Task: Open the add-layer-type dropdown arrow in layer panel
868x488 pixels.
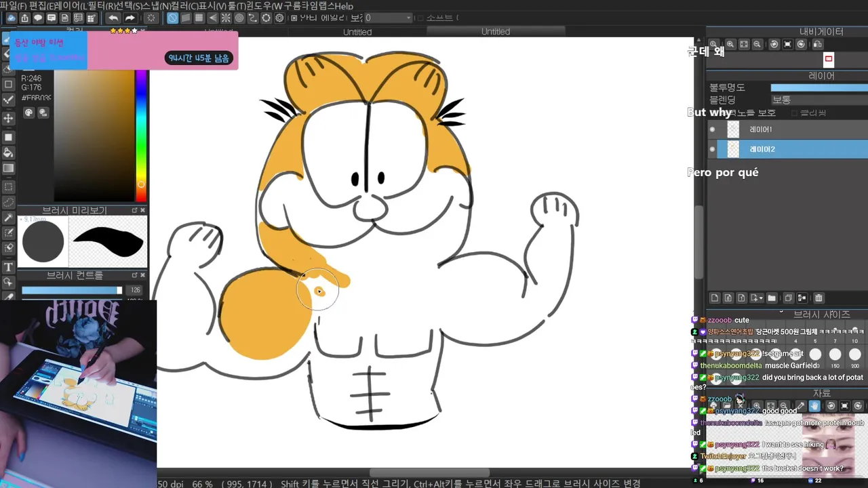Action: (762, 298)
